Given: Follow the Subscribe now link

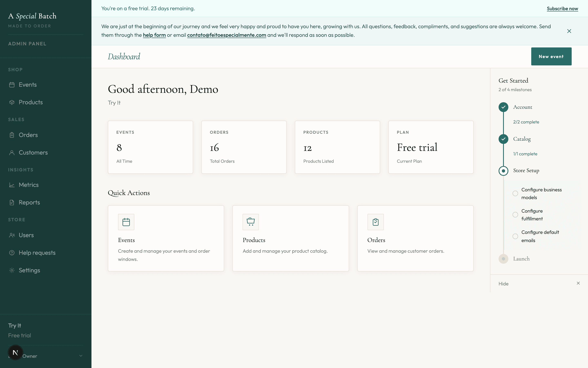Looking at the screenshot, I should click(x=562, y=9).
